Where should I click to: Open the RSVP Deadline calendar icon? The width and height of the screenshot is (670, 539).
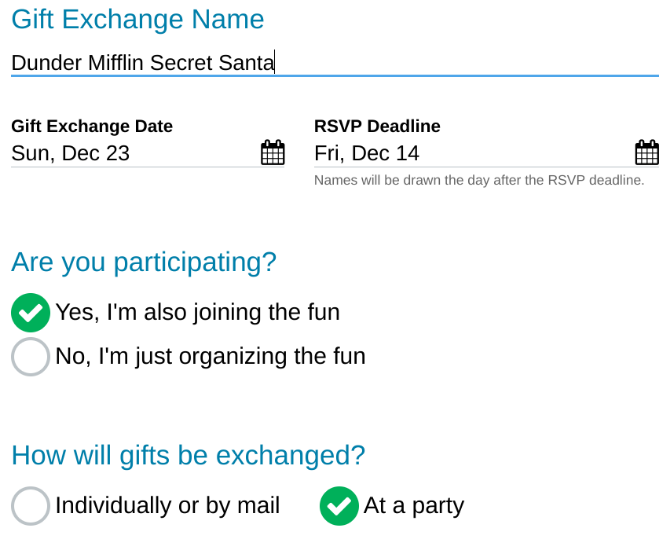647,152
